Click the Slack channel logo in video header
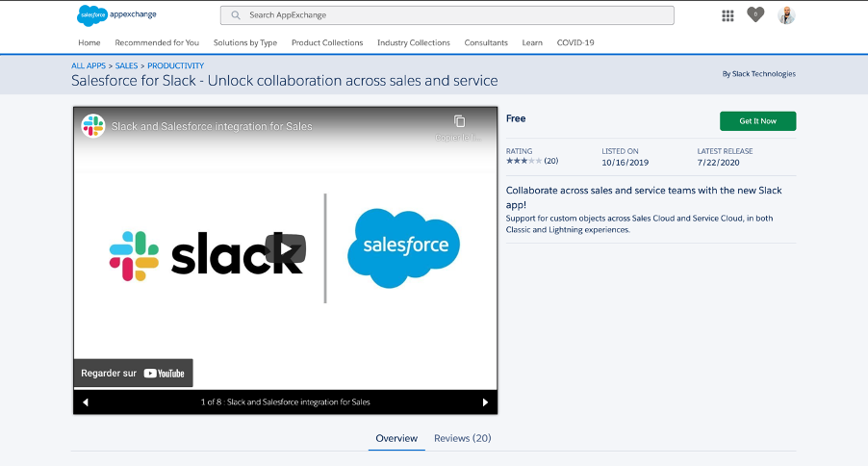Screen dimensions: 868x466 (x=93, y=126)
